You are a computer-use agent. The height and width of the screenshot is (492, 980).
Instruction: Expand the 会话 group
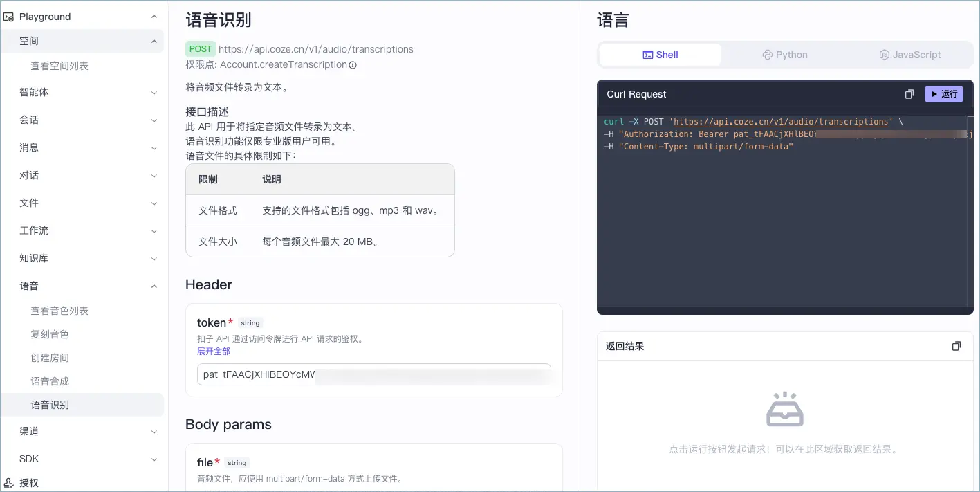[x=154, y=120]
